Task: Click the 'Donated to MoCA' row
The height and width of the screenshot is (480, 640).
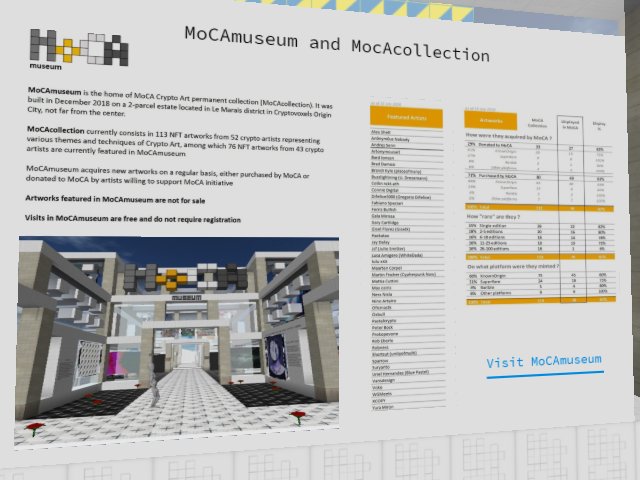Action: click(x=539, y=146)
